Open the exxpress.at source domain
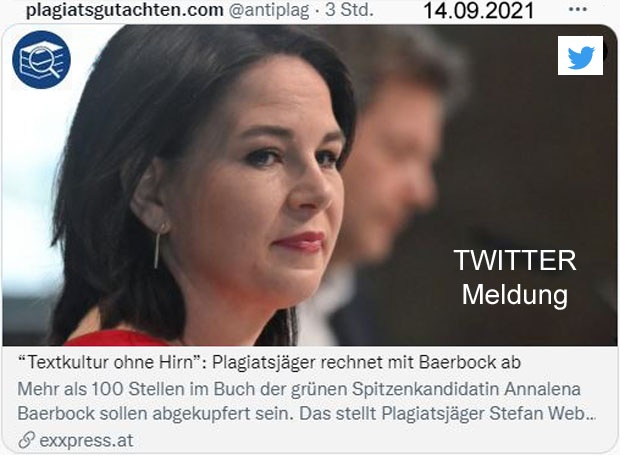The image size is (620, 455). (x=86, y=440)
